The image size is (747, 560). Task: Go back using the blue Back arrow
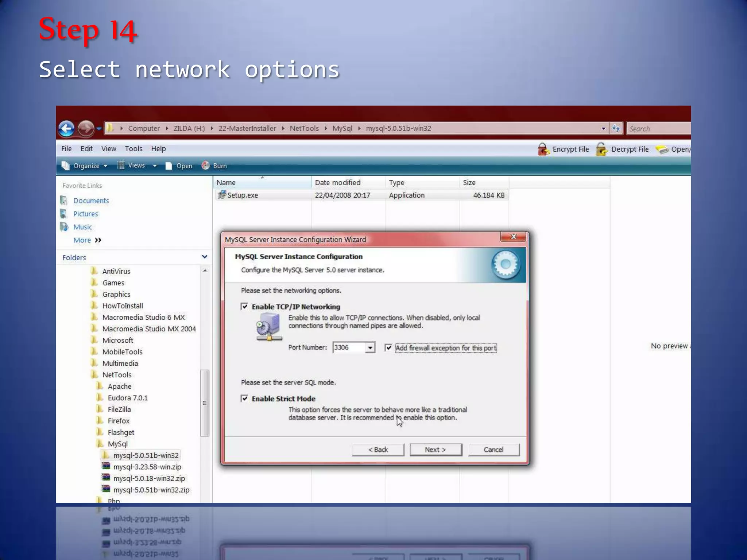coord(66,129)
